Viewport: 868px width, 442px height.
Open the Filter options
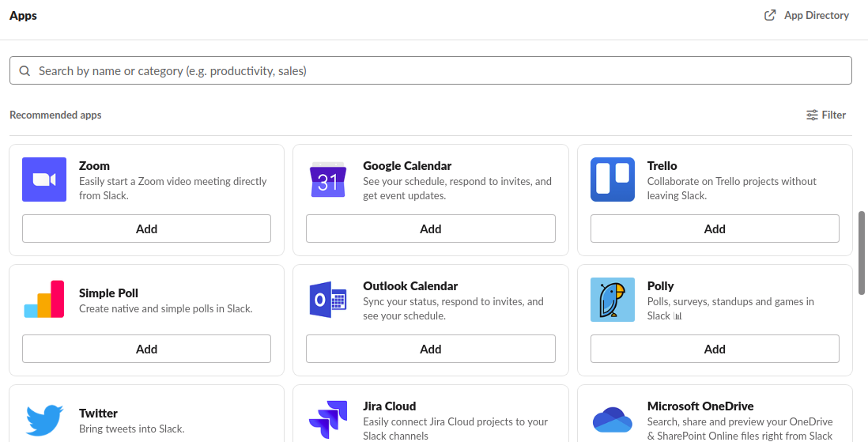point(826,115)
